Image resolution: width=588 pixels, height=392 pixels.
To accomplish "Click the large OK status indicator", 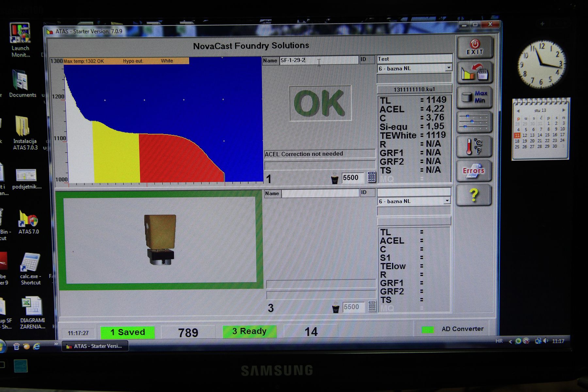I will (320, 103).
